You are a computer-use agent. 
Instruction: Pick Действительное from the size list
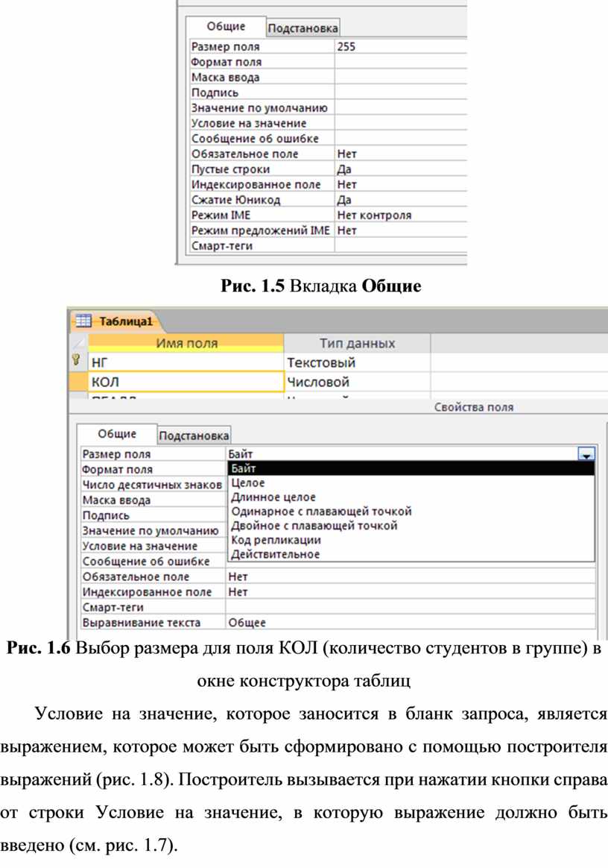click(411, 554)
